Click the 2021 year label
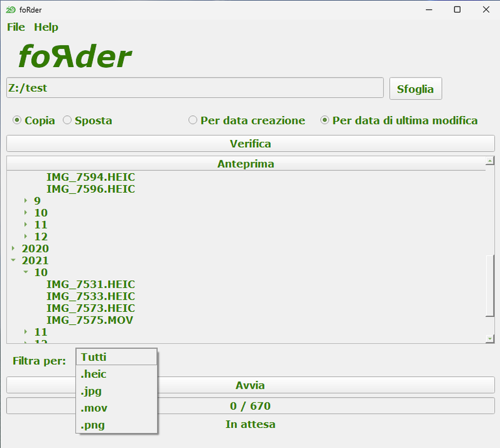 (35, 260)
